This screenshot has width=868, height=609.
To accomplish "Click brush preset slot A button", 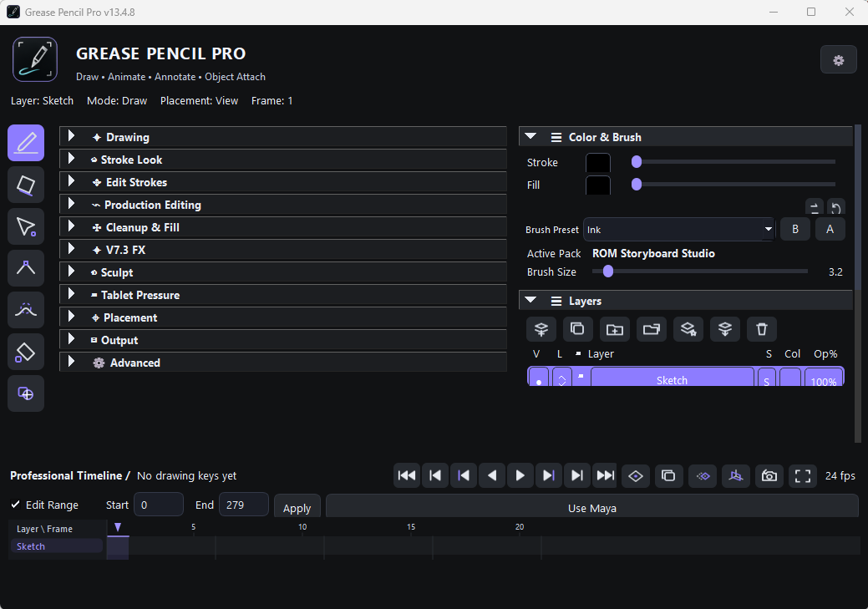I will (830, 229).
